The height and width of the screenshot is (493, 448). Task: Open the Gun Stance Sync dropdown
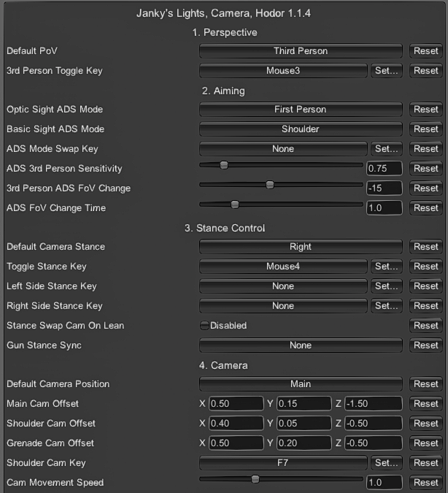(300, 345)
